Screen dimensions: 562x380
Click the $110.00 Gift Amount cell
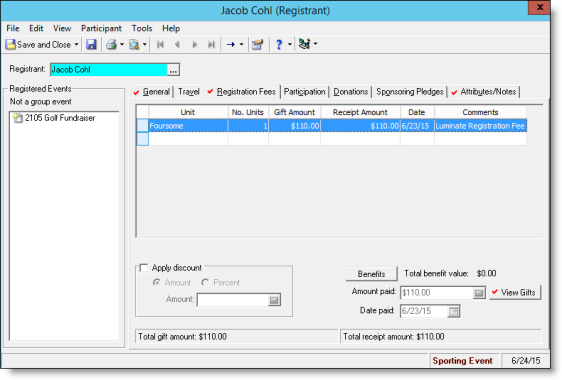tap(294, 126)
